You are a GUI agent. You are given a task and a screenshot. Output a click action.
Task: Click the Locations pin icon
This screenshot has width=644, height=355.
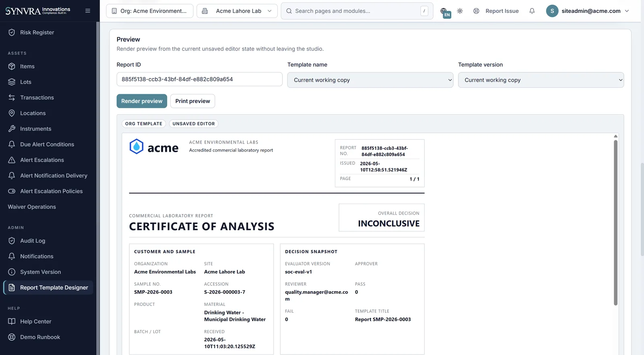12,113
